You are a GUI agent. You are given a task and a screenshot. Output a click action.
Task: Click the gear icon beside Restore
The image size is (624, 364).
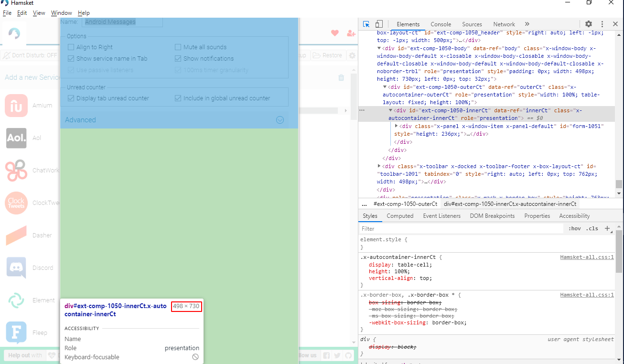coord(352,55)
